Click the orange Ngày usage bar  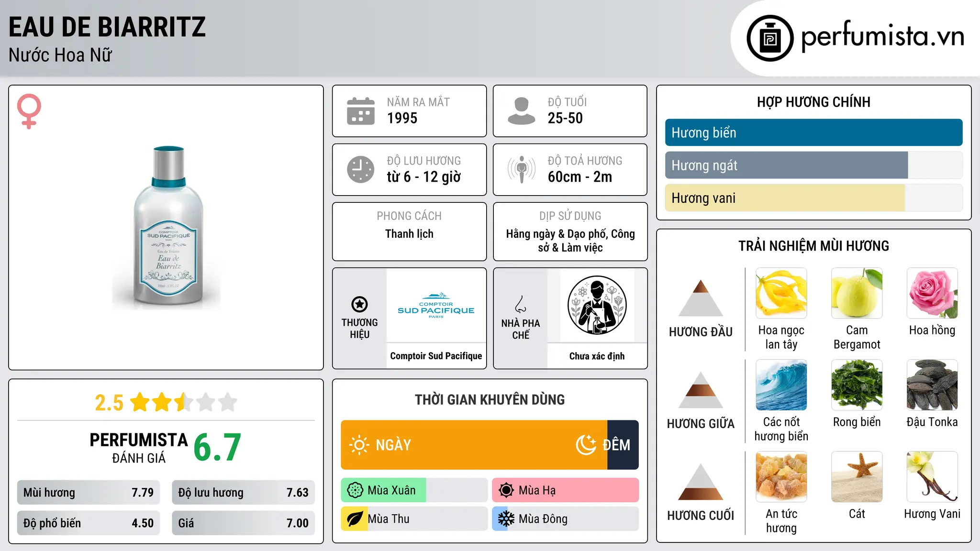(x=474, y=445)
